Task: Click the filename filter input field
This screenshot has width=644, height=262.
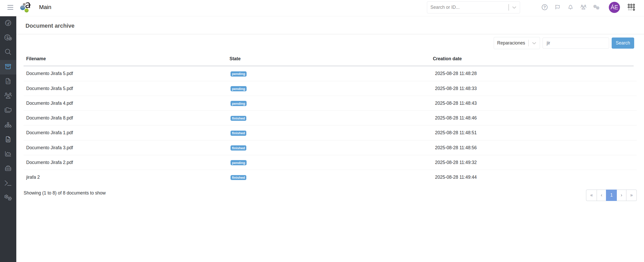Action: 575,43
